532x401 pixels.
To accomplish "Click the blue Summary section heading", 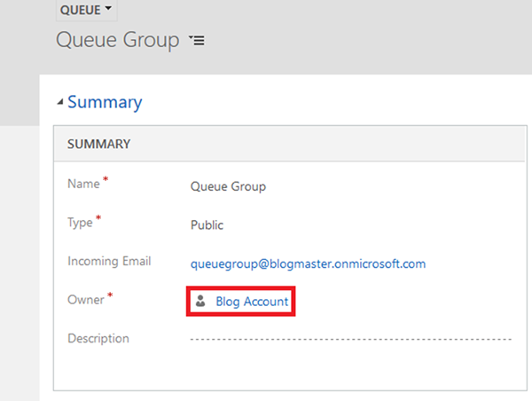I will pos(105,102).
